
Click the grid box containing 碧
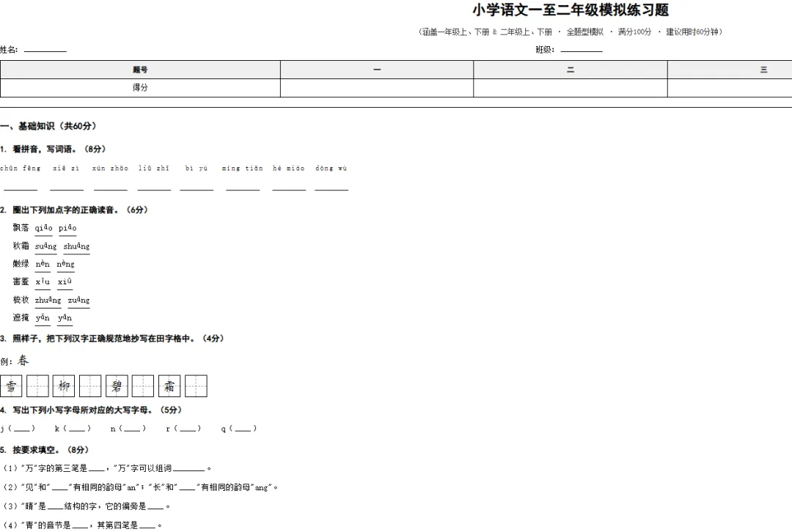coord(117,386)
